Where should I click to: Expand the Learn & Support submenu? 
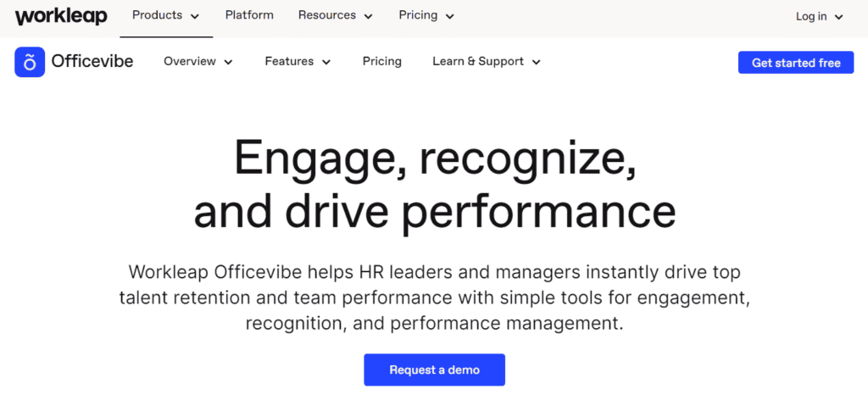(x=487, y=61)
